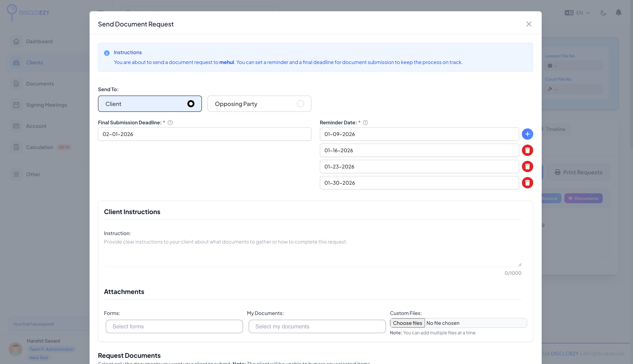Close the Send Document Request dialog

coord(529,24)
